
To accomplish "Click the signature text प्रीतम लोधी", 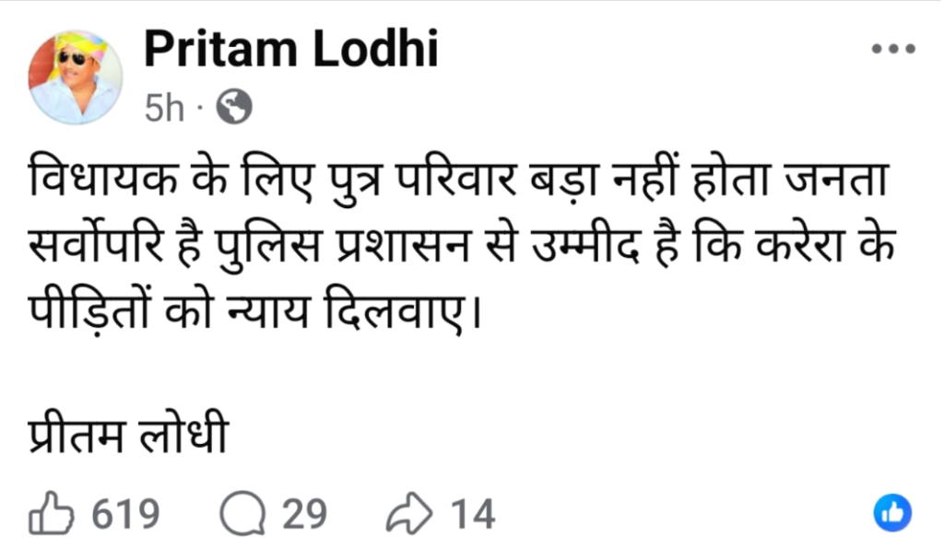I will pyautogui.click(x=124, y=432).
